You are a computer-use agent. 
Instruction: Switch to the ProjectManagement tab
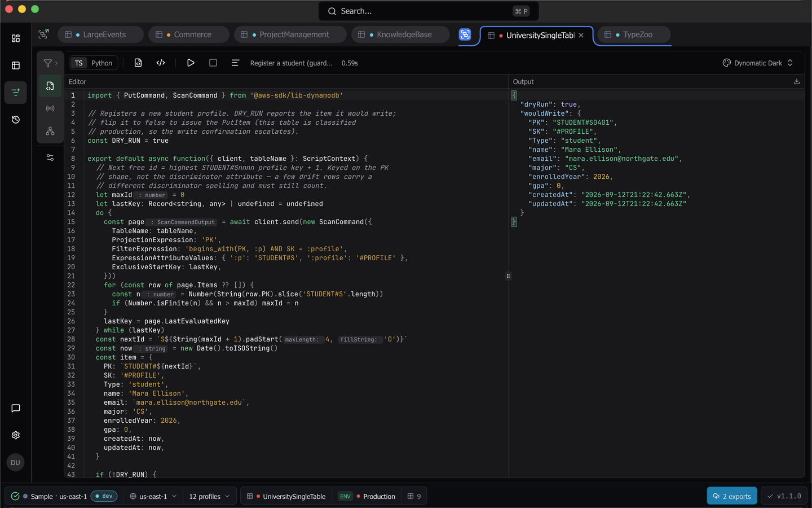(290, 34)
